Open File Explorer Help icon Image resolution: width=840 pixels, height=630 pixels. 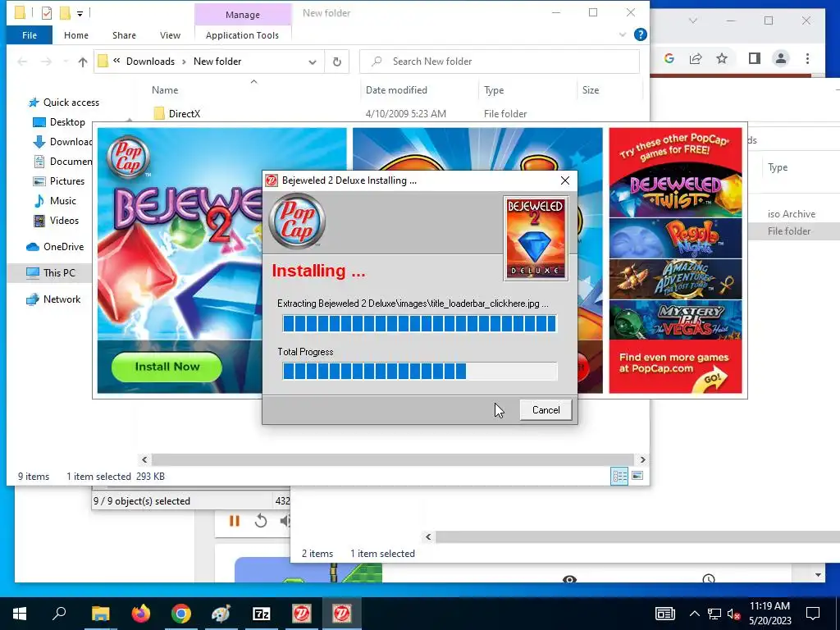click(640, 34)
